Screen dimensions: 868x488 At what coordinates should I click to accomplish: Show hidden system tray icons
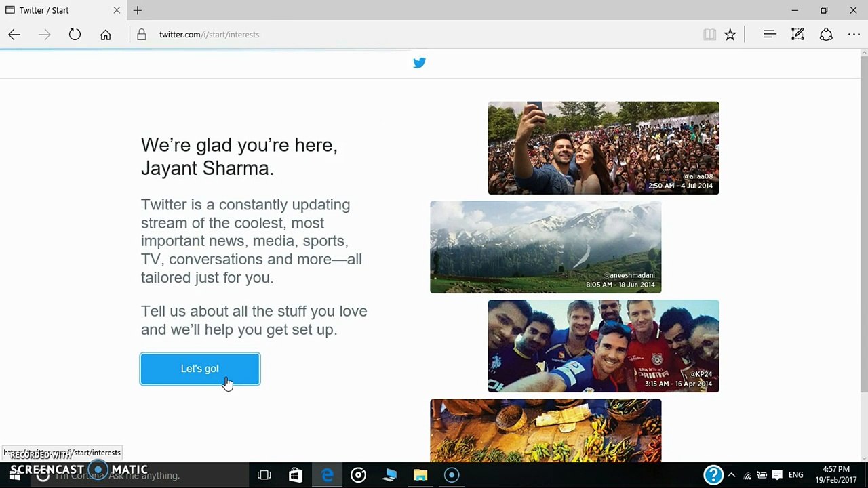732,475
